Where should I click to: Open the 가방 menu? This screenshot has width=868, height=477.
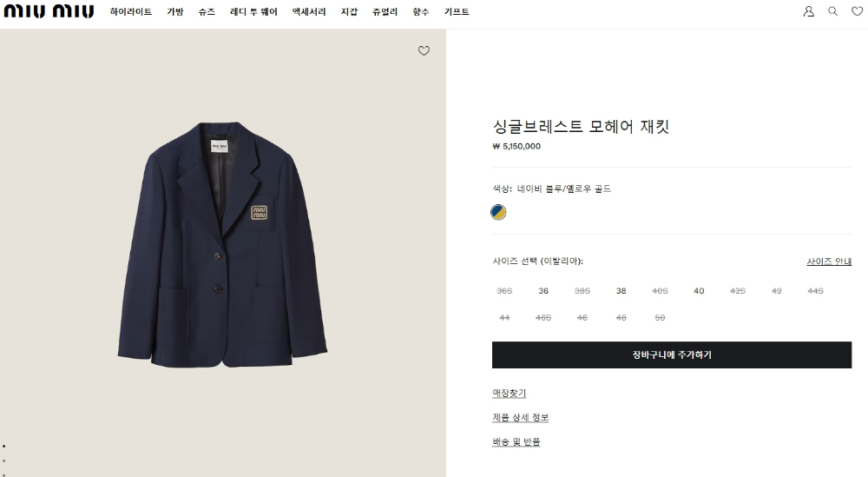click(x=175, y=11)
